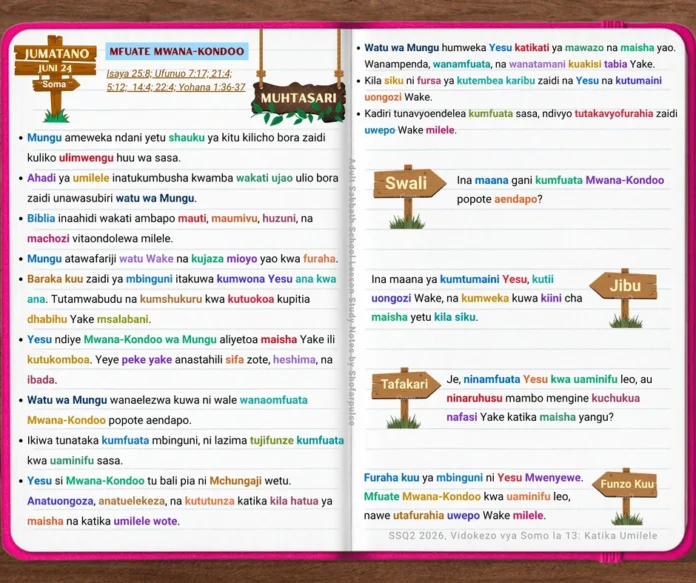696x583 pixels.
Task: Open the Yohana 1:36-37 scripture reference line
Action: [x=176, y=87]
